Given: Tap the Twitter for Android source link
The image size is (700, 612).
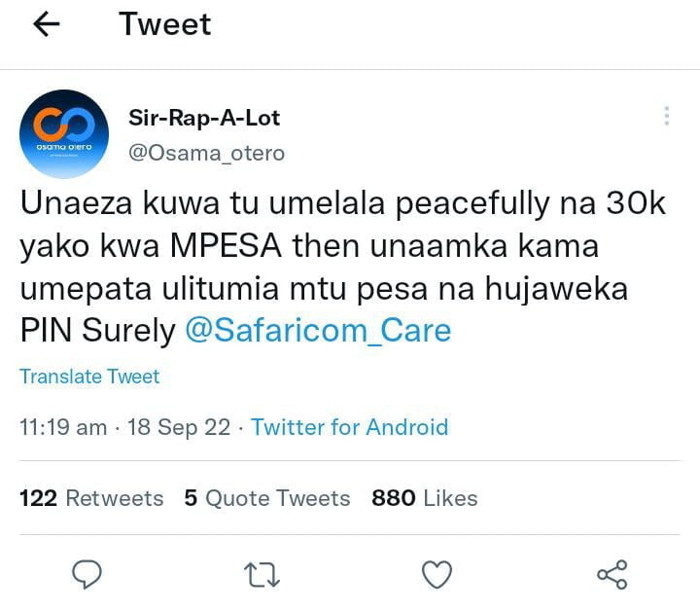Looking at the screenshot, I should (x=350, y=427).
